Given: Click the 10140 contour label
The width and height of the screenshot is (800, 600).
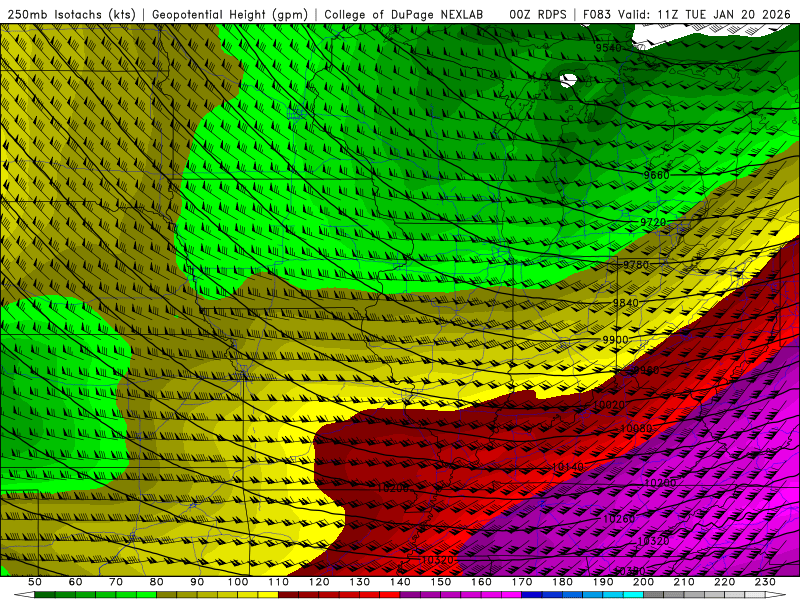Looking at the screenshot, I should coord(568,467).
